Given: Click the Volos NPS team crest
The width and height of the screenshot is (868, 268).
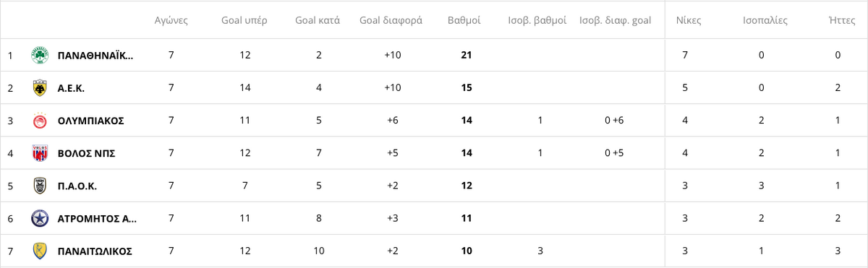Looking at the screenshot, I should (x=40, y=153).
